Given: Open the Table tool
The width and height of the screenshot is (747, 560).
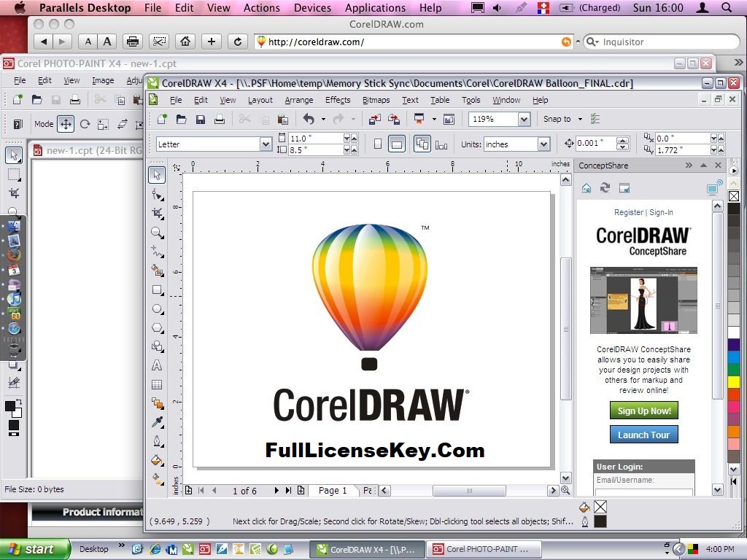Looking at the screenshot, I should point(156,384).
